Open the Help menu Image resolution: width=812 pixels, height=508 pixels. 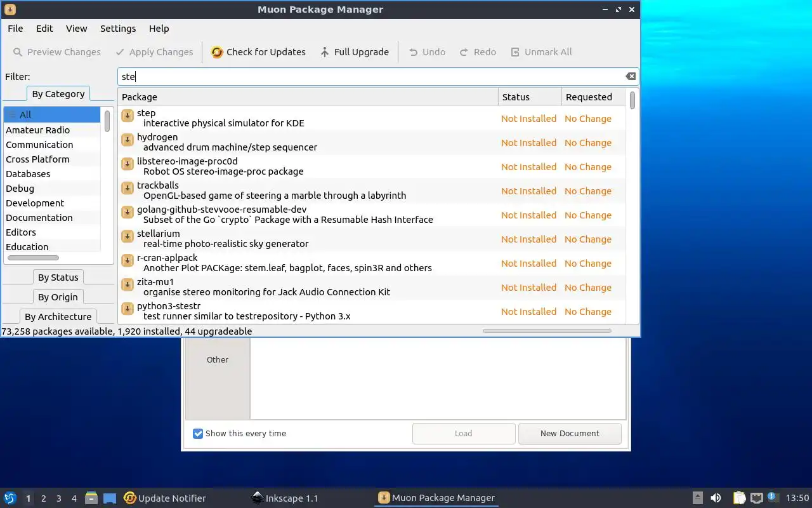[x=159, y=29]
